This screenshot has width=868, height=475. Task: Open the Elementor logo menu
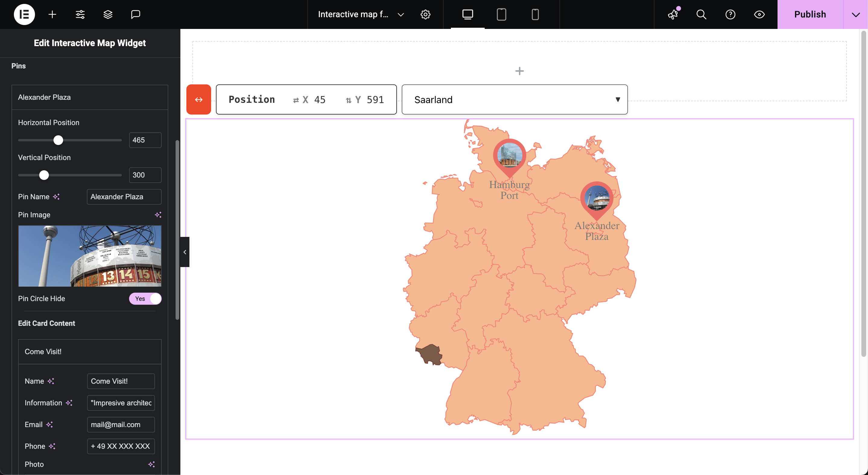24,14
